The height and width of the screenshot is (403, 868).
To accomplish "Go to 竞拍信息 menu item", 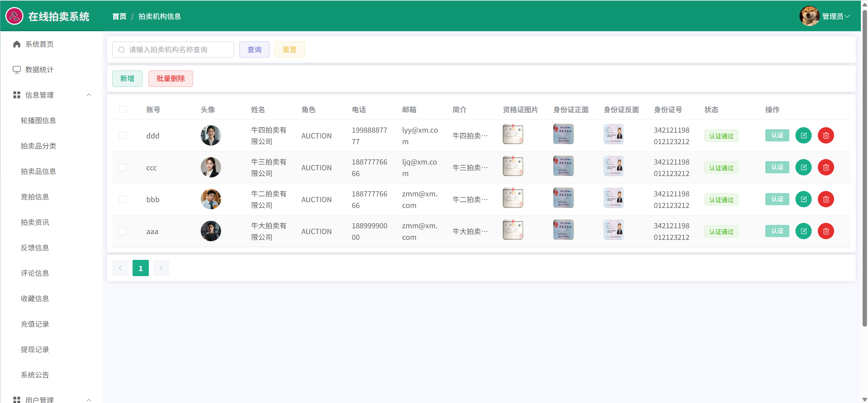I will (x=35, y=197).
